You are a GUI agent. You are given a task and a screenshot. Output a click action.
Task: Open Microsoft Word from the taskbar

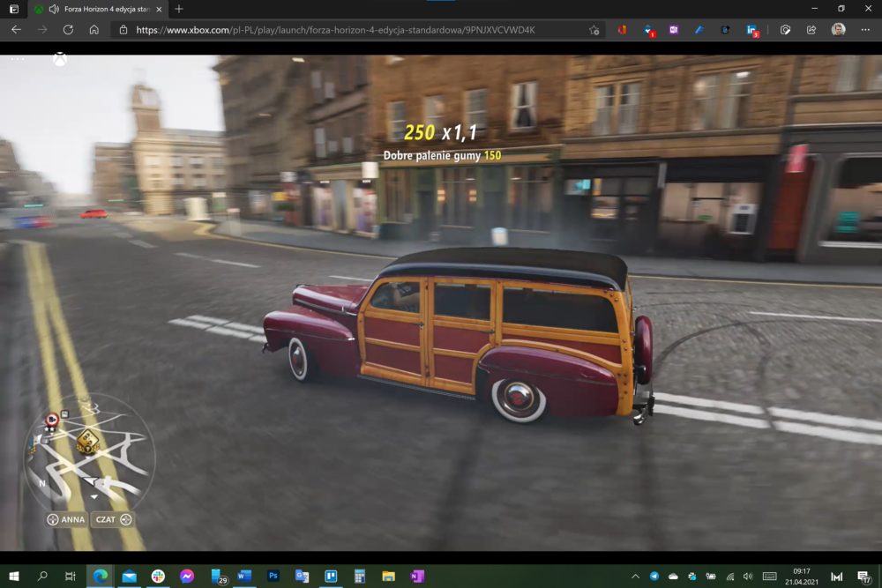point(244,577)
